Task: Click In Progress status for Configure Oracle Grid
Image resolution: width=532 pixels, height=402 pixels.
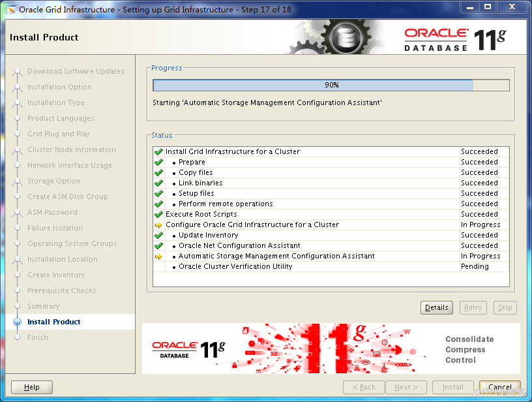Action: coord(480,224)
